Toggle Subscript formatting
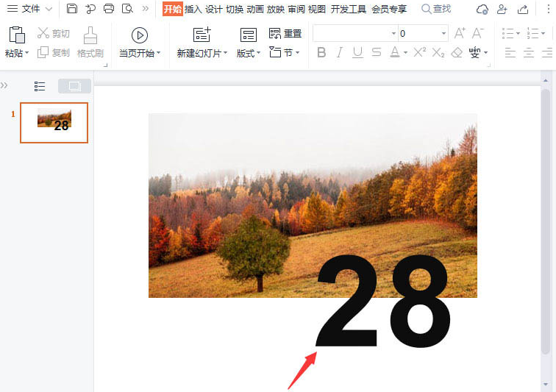Image resolution: width=556 pixels, height=392 pixels. coord(438,52)
